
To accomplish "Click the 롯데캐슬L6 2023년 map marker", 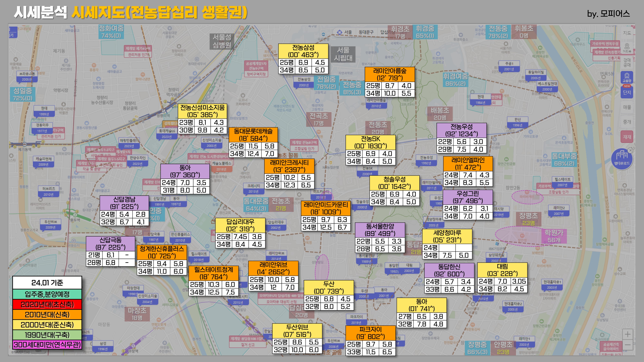I will click(x=167, y=133).
